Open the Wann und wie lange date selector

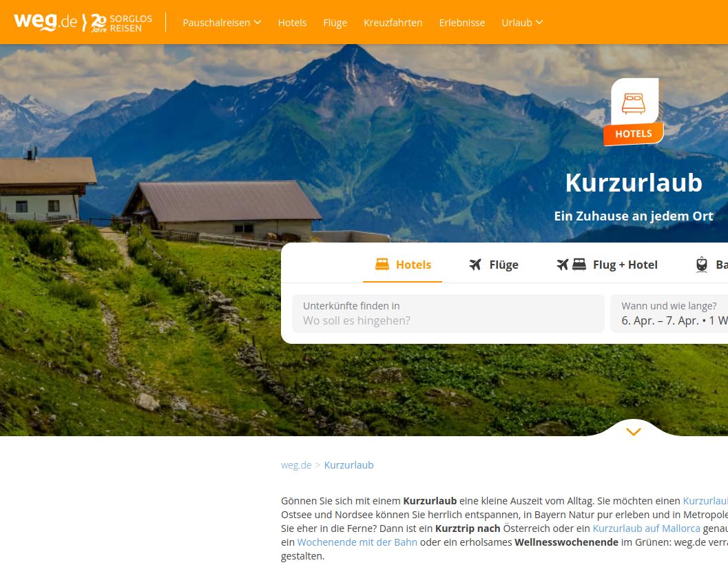tap(669, 314)
